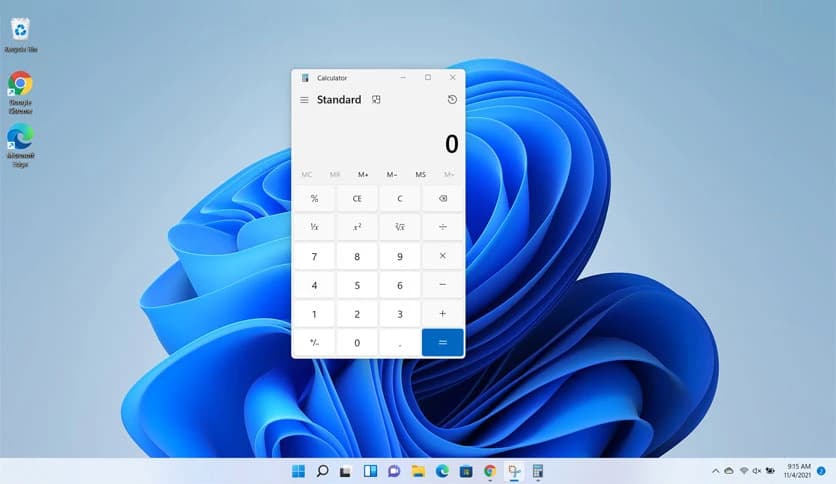
Task: Open clock and date flyout
Action: (797, 471)
